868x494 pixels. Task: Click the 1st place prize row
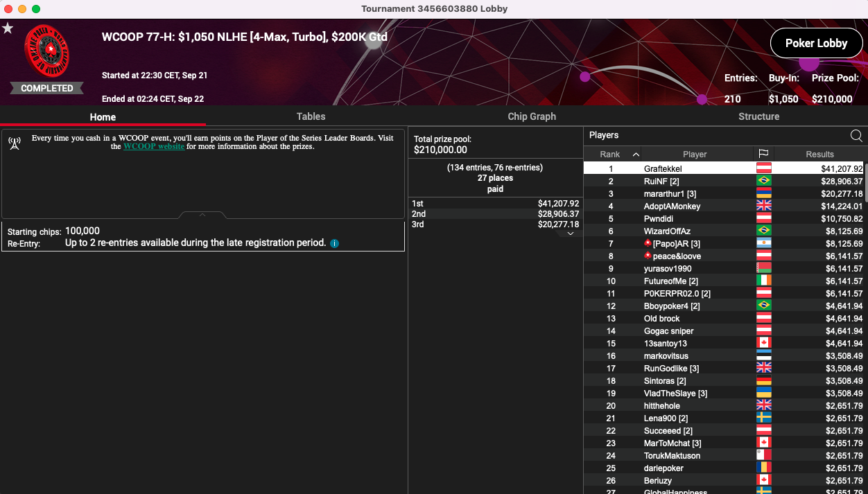tap(495, 203)
